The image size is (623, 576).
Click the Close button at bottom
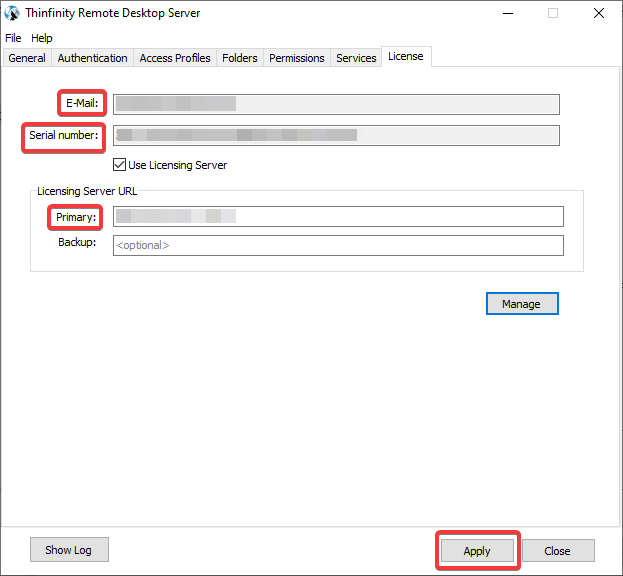click(x=558, y=551)
